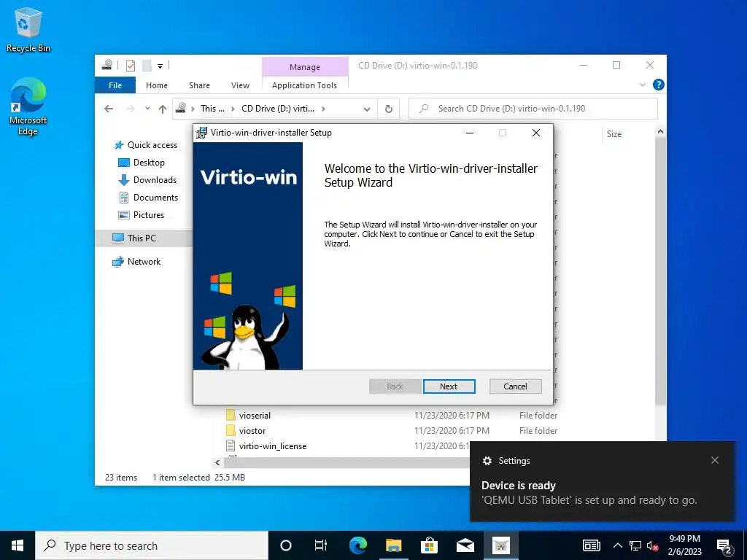This screenshot has width=747, height=560.
Task: Select the vioserial folder
Action: pos(255,415)
